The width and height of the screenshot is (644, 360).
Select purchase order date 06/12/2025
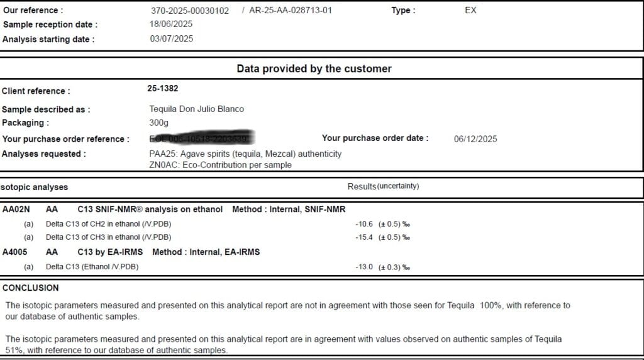475,139
